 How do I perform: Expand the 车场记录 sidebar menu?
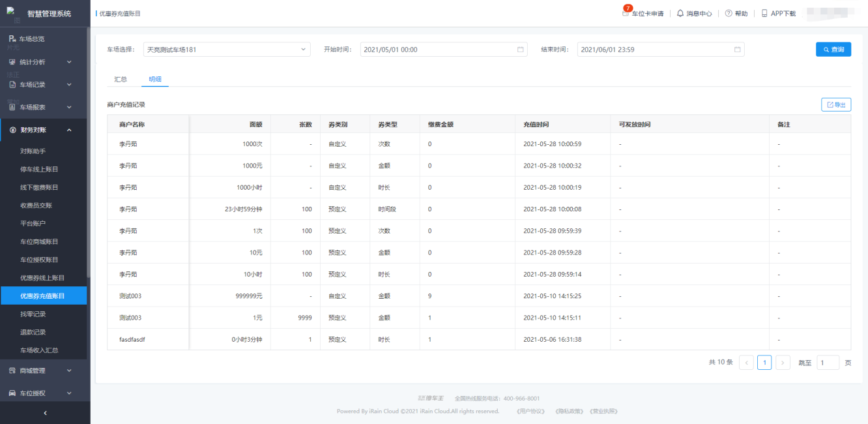(x=43, y=85)
